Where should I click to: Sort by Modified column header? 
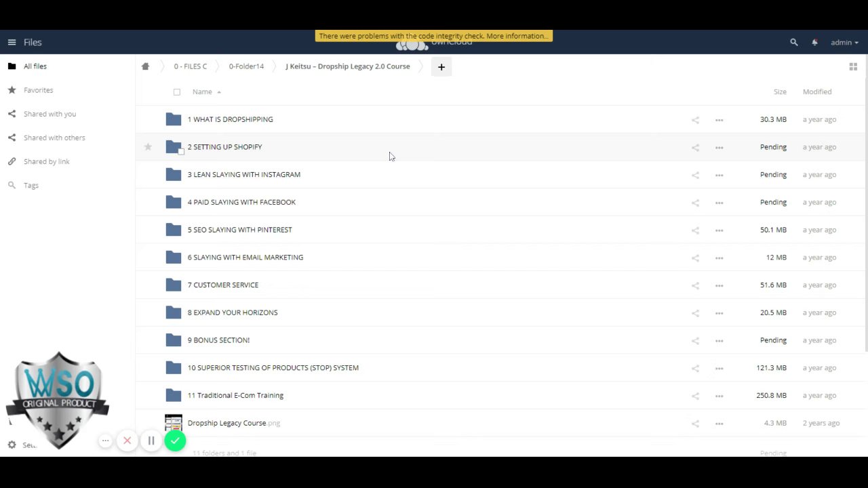click(817, 91)
